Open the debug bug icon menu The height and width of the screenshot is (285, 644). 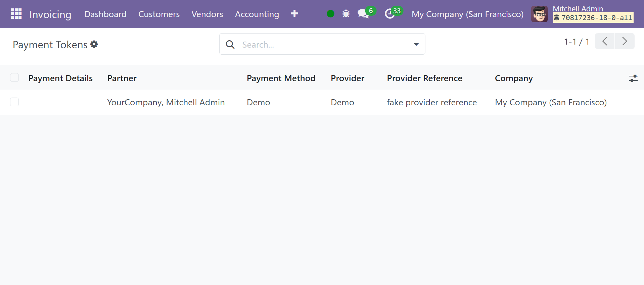coord(346,14)
